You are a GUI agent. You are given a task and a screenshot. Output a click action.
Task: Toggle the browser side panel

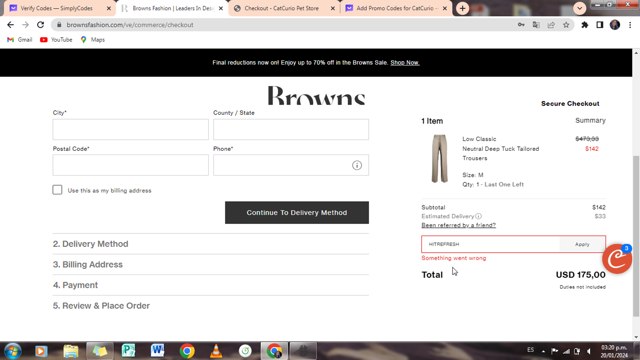click(600, 25)
